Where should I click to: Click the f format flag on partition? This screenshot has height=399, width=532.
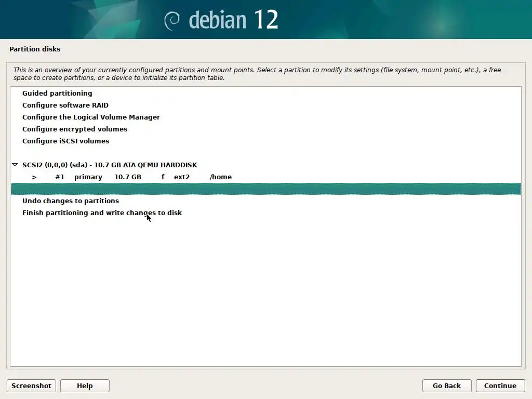(163, 177)
